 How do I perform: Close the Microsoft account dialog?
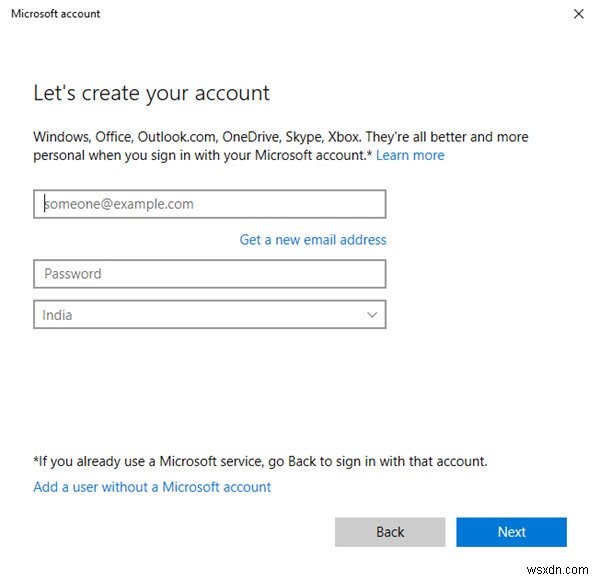[x=578, y=14]
